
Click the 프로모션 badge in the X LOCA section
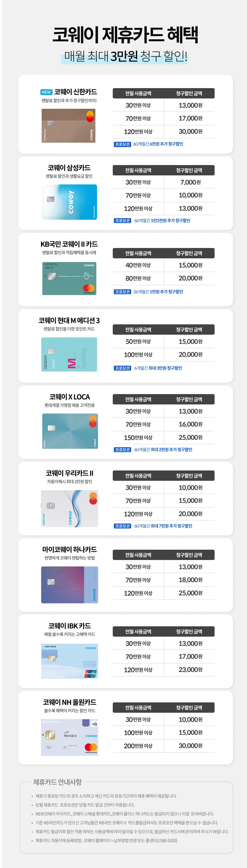click(x=122, y=449)
